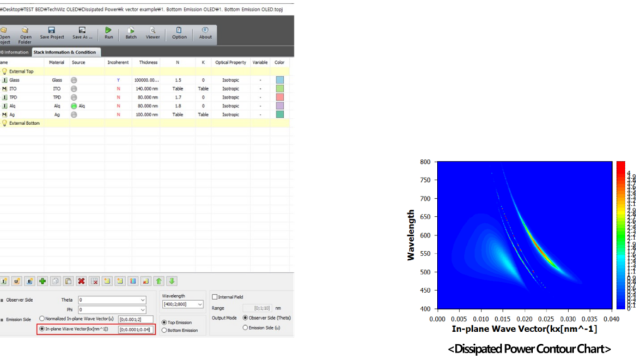Choose the Bottom Emission radio button
Screen dimensions: 640x360
pyautogui.click(x=164, y=331)
